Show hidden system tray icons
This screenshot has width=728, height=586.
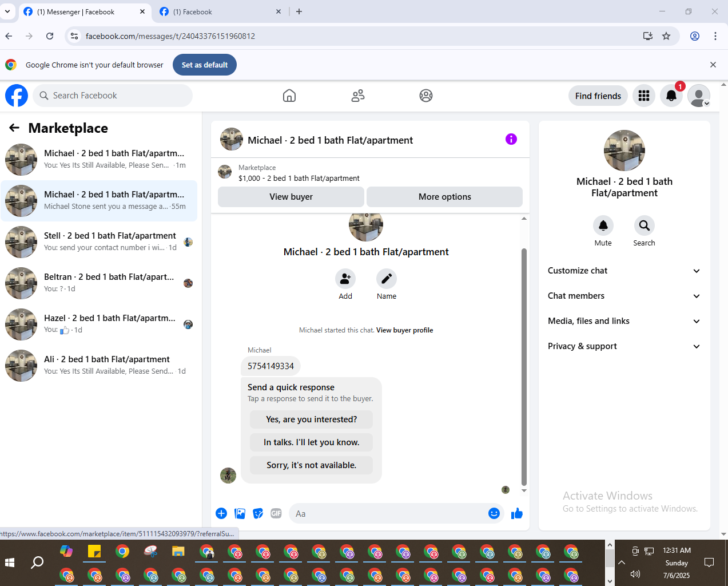pyautogui.click(x=622, y=563)
